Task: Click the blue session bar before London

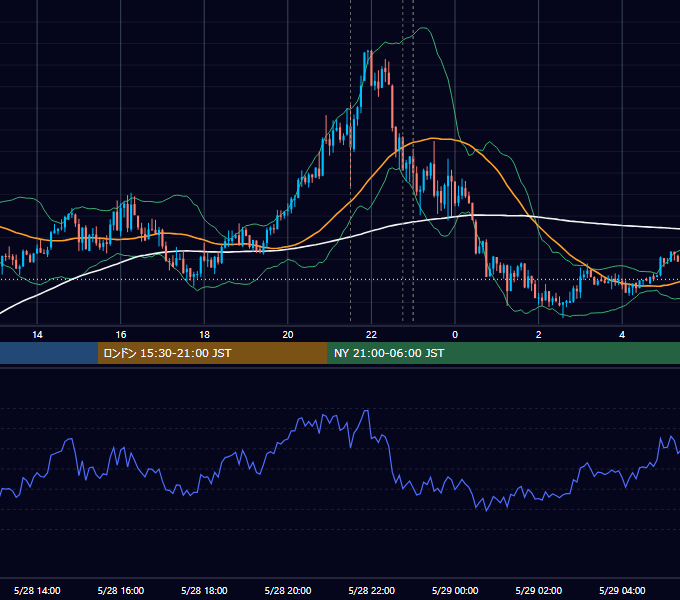Action: coord(49,353)
